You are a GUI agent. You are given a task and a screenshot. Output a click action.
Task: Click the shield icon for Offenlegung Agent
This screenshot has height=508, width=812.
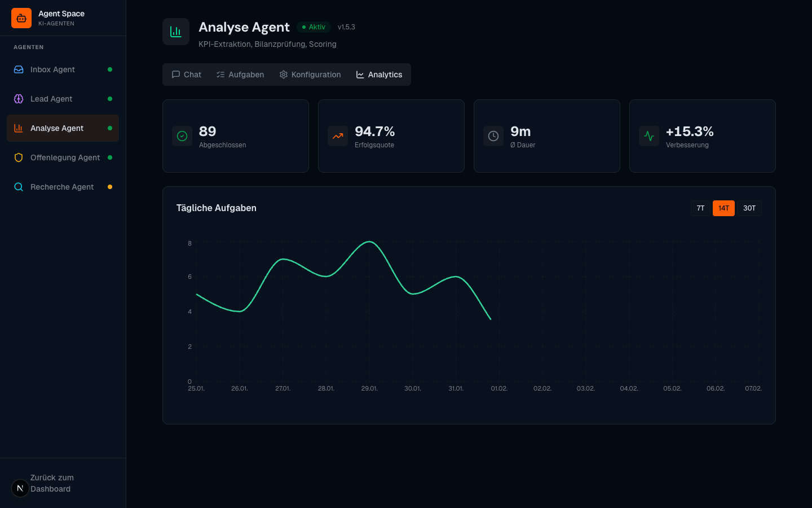[19, 157]
